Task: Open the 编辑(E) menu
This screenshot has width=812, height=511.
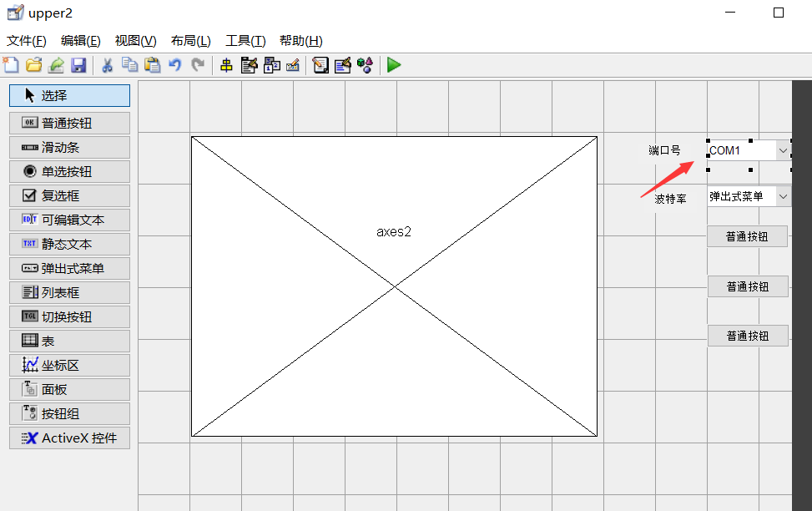Action: pos(80,40)
